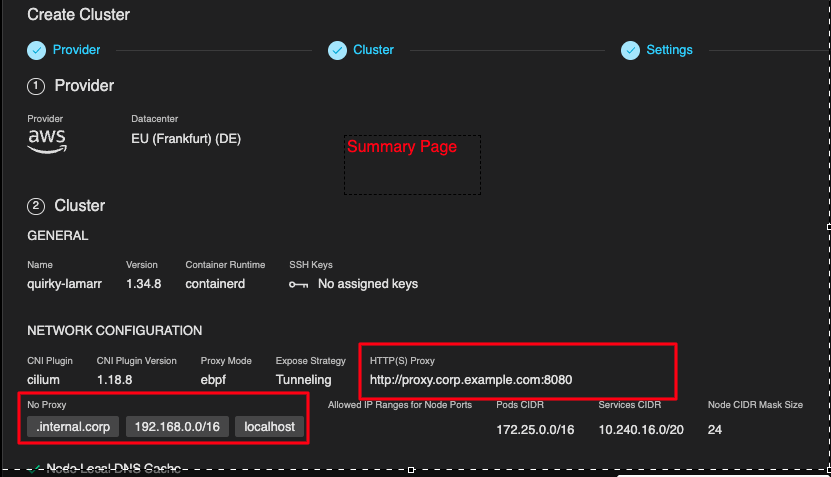Click the GENERAL heading
Image resolution: width=831 pixels, height=477 pixels.
coord(58,236)
